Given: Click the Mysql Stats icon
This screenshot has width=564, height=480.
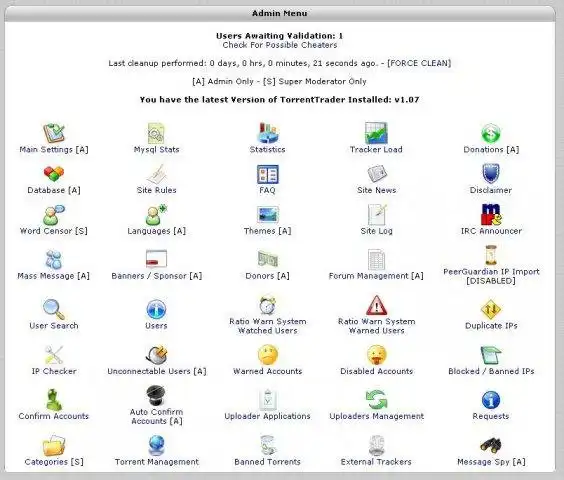Looking at the screenshot, I should point(156,133).
